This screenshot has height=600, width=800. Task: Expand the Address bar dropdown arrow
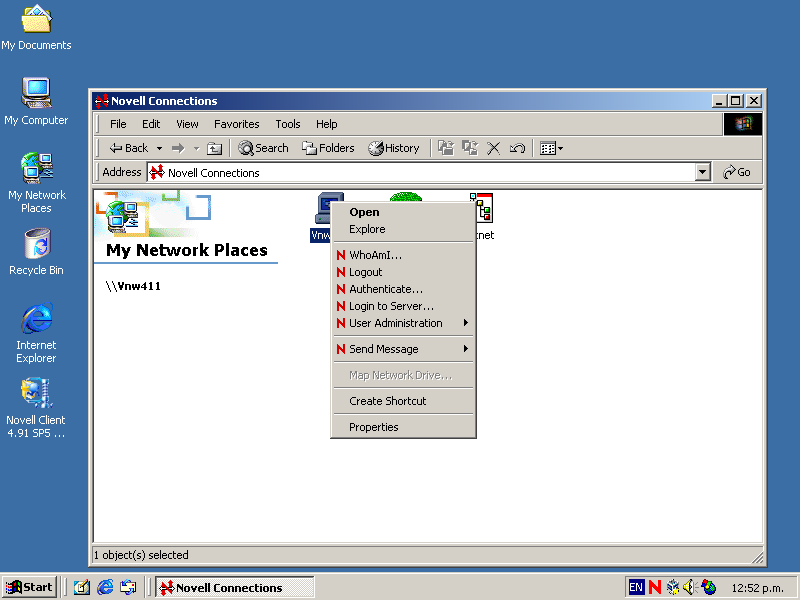(x=703, y=172)
